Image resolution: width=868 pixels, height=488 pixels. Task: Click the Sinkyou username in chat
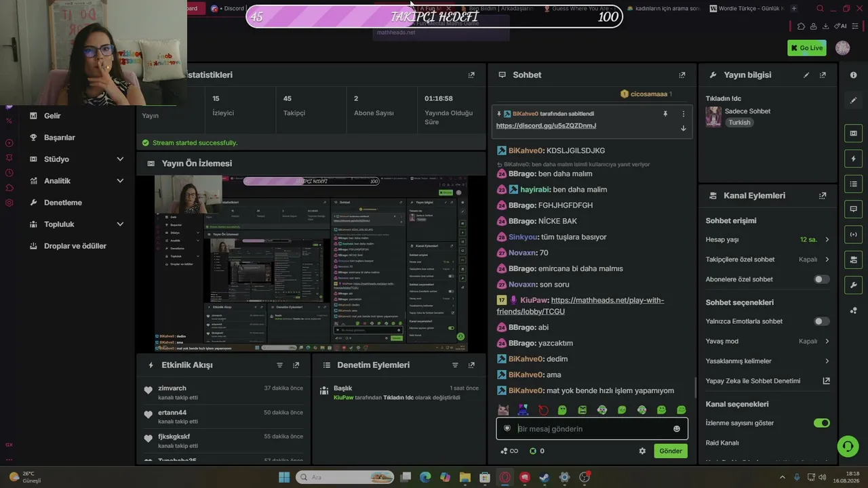tap(523, 237)
